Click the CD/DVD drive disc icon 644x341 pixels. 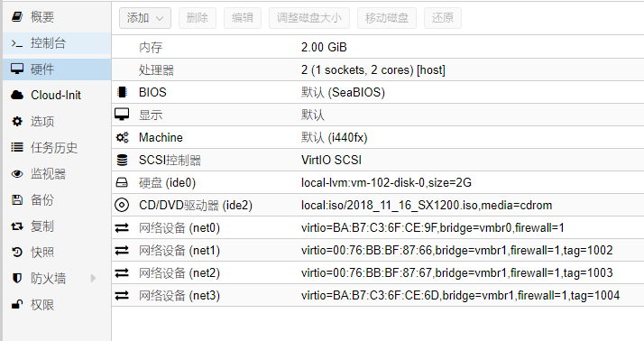click(122, 205)
